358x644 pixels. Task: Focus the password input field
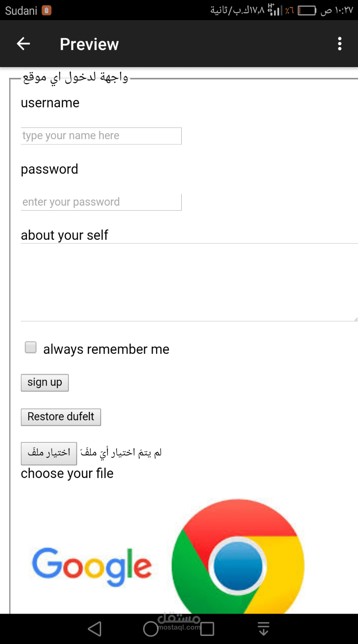[x=101, y=202]
